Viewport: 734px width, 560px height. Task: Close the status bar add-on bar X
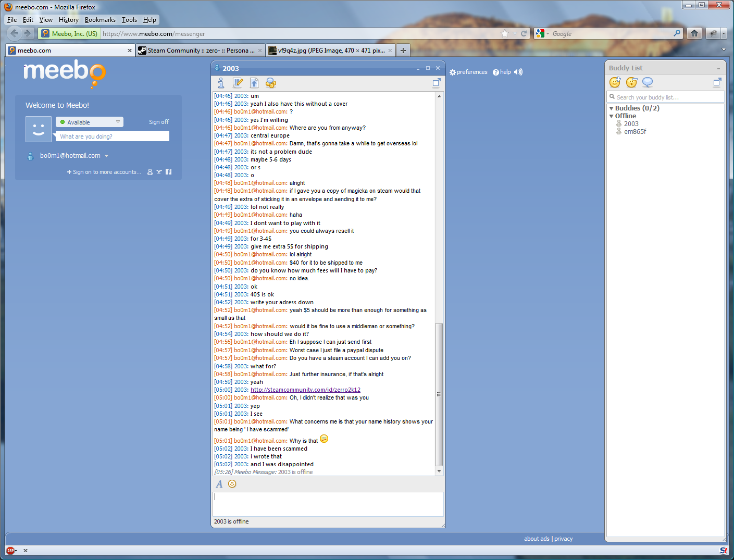point(26,551)
